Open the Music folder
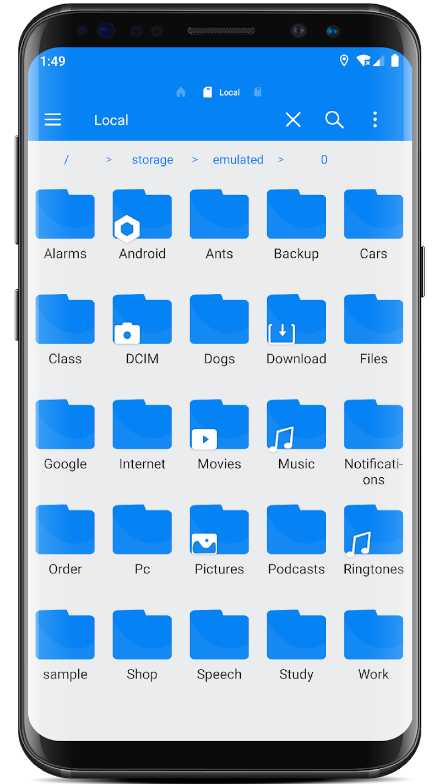 point(296,435)
